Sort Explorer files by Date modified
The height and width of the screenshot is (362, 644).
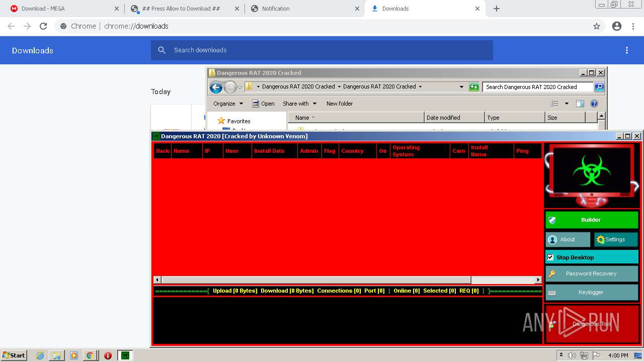coord(454,118)
